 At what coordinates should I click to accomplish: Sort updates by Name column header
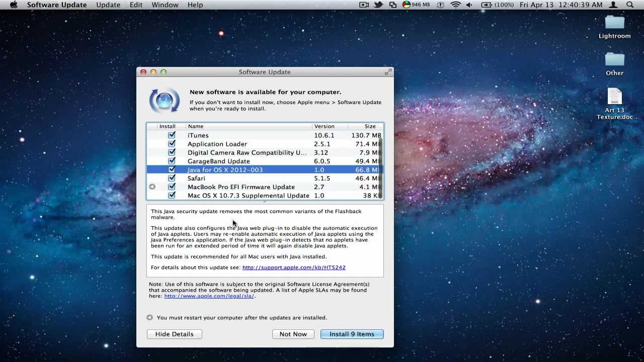click(249, 126)
